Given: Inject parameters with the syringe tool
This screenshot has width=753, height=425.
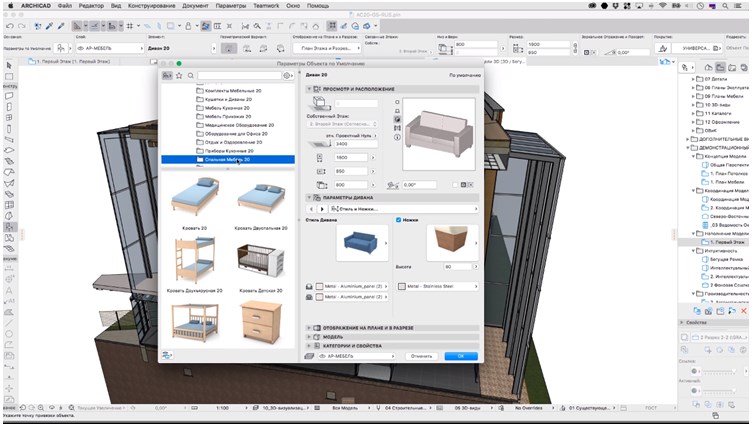Looking at the screenshot, I should click(x=61, y=26).
